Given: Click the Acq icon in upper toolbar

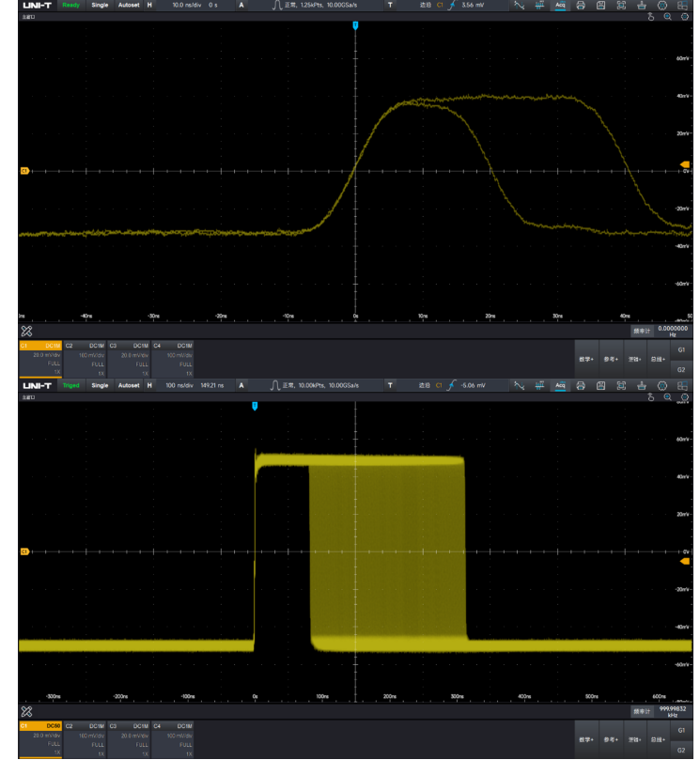Looking at the screenshot, I should [560, 6].
